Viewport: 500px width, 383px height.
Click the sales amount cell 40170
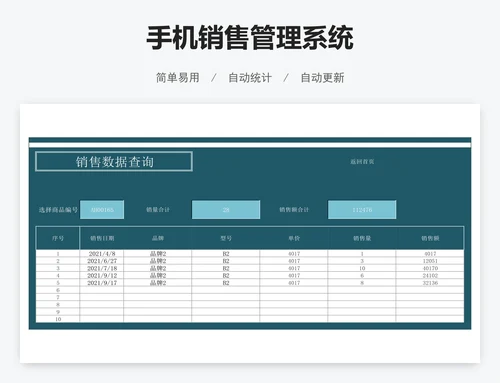click(430, 268)
